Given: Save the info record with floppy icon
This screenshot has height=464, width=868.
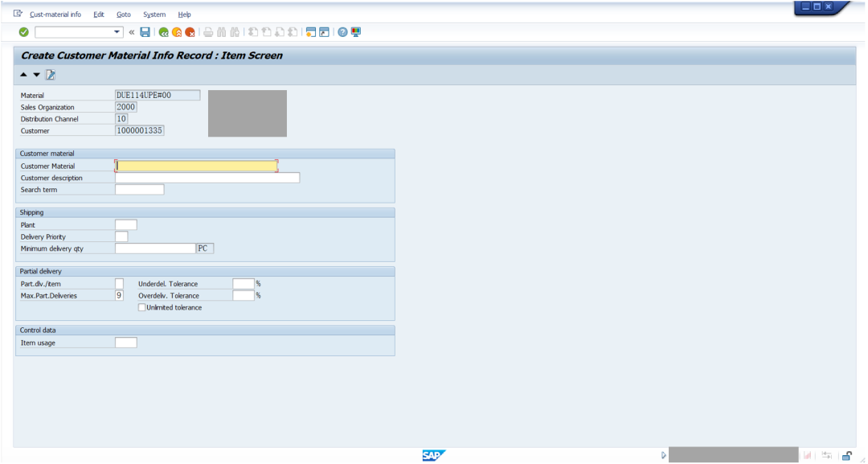Looking at the screenshot, I should tap(145, 32).
